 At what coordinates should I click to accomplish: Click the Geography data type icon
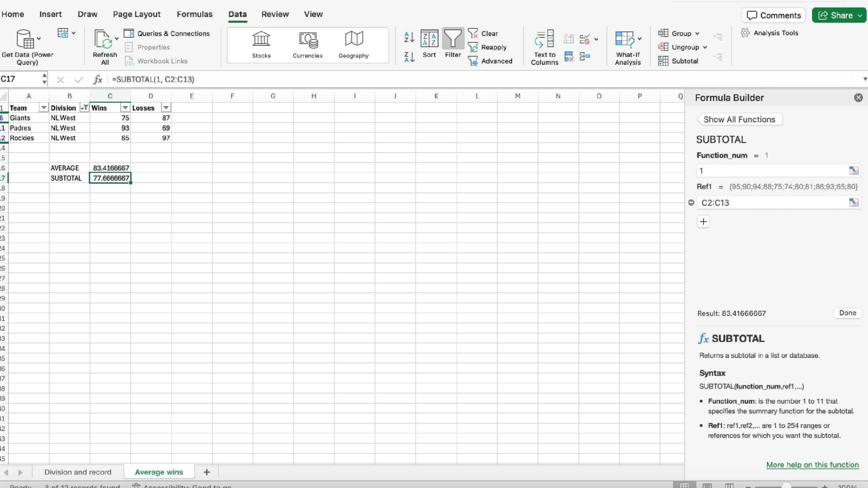354,39
